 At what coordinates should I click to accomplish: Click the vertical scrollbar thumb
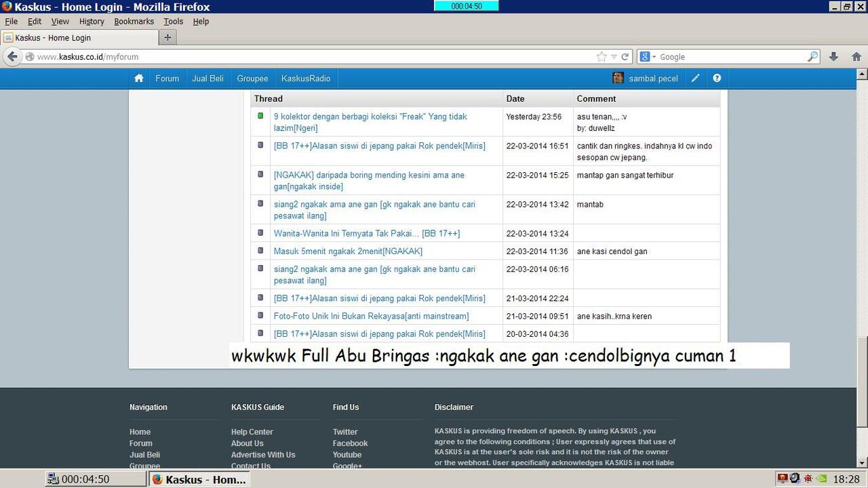862,382
